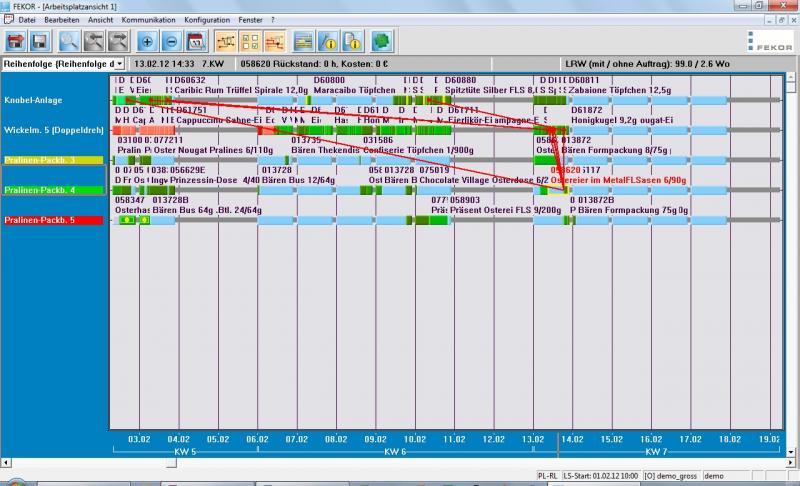
Task: Open the calendar toolbar icon
Action: 196,41
